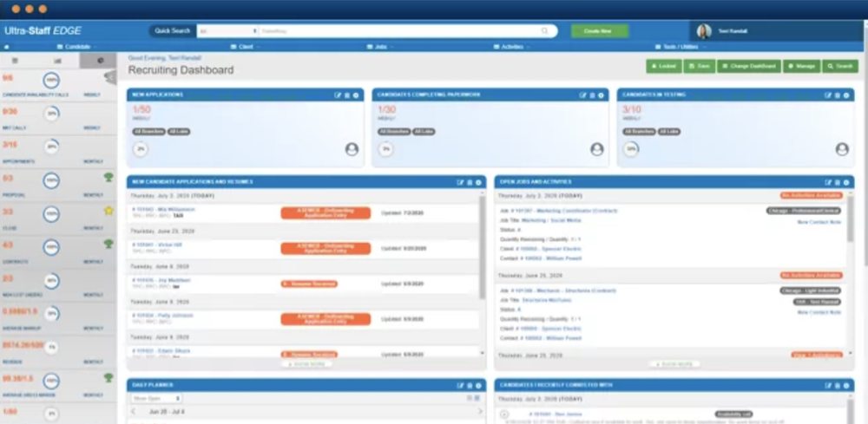Open gear on New Candidate Applications and Resumes
The image size is (868, 424).
click(477, 182)
